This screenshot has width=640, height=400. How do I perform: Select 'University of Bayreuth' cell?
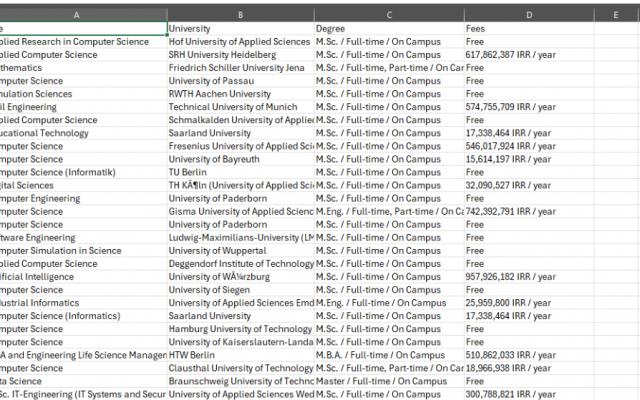(x=241, y=159)
